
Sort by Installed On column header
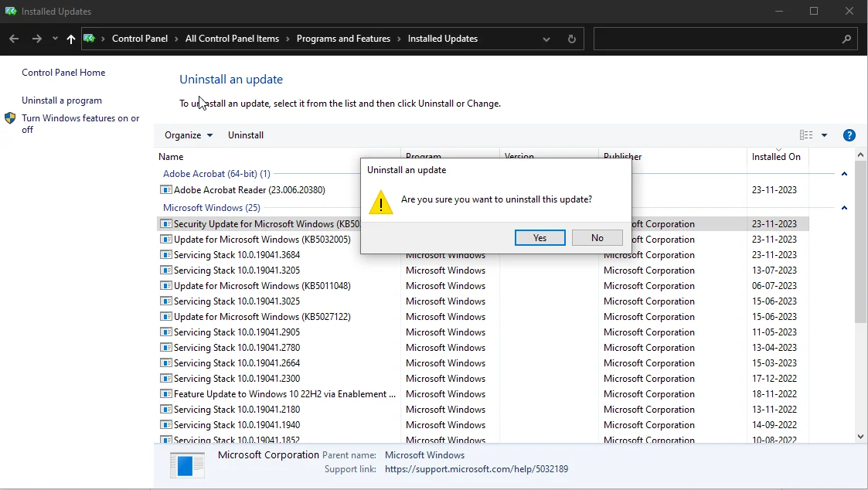(x=776, y=157)
